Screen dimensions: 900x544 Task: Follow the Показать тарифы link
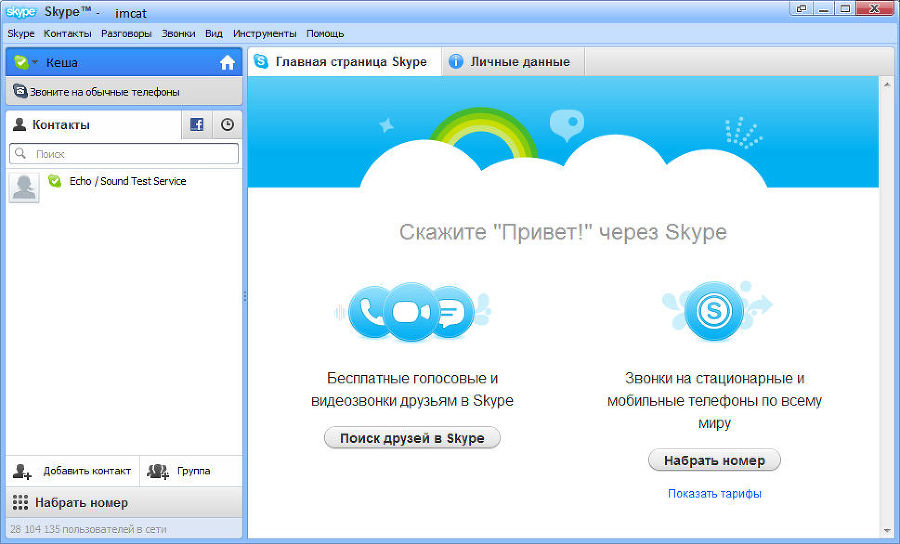tap(714, 494)
